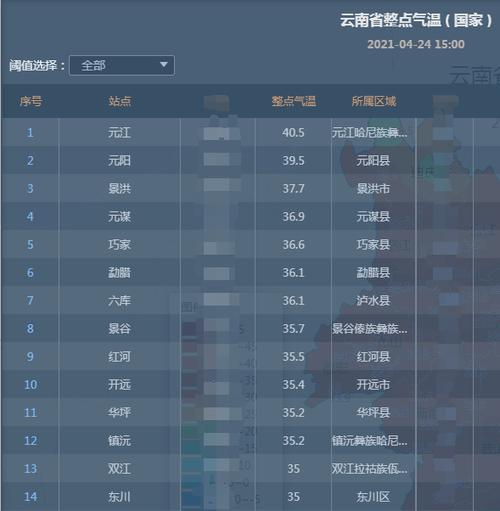Viewport: 500px width, 511px height.
Task: Click region cell 镇沅彝族哈尼...
Action: [369, 441]
